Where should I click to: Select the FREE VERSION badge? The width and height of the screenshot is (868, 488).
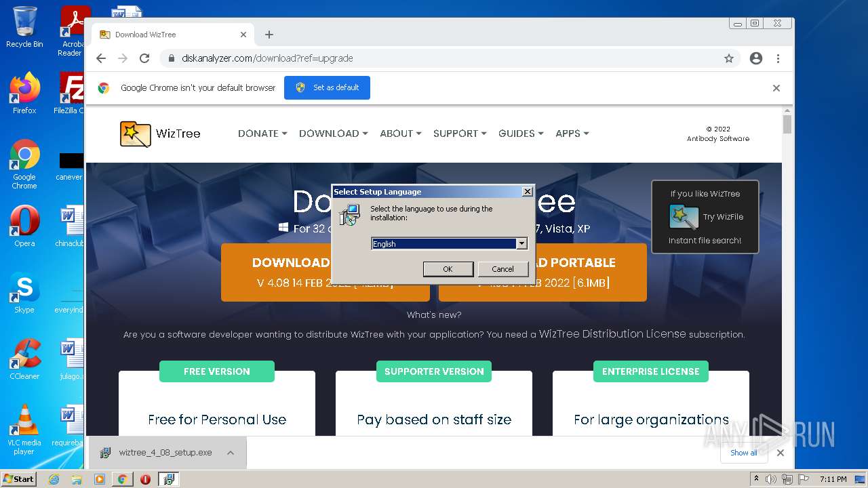click(x=217, y=371)
